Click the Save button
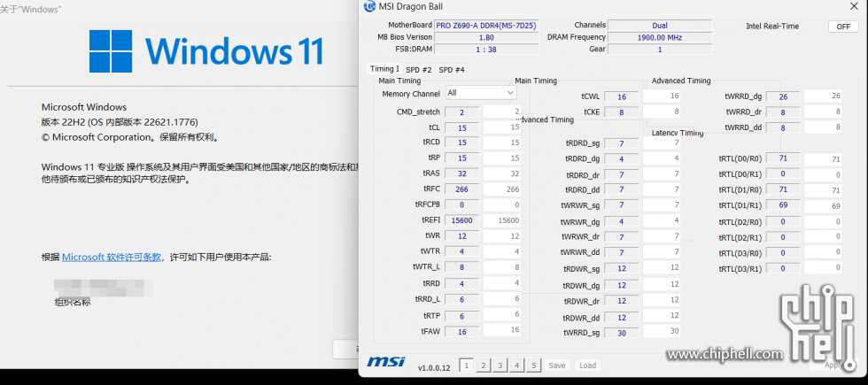The height and width of the screenshot is (385, 868). click(x=557, y=365)
